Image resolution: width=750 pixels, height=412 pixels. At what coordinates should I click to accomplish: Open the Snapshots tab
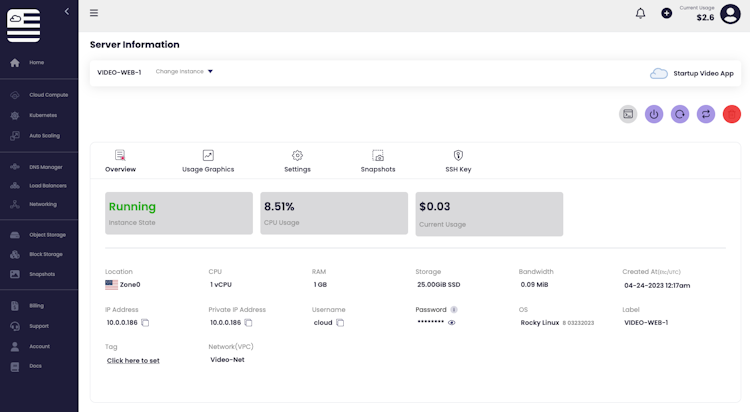point(378,161)
